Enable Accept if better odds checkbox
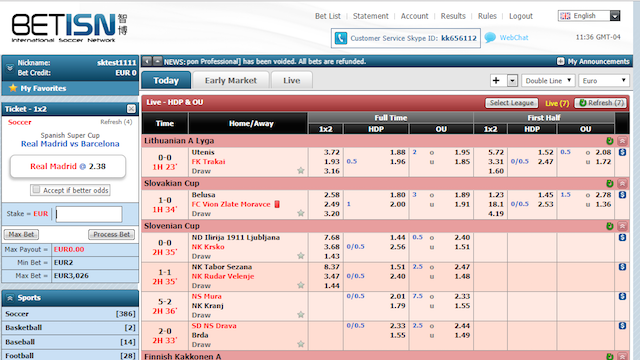The height and width of the screenshot is (360, 640). click(36, 190)
